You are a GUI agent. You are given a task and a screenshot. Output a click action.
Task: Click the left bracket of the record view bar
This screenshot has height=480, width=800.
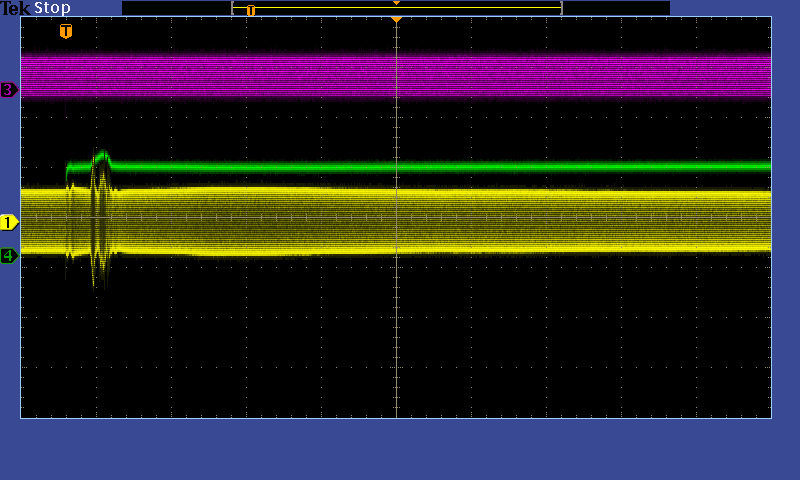pos(233,8)
